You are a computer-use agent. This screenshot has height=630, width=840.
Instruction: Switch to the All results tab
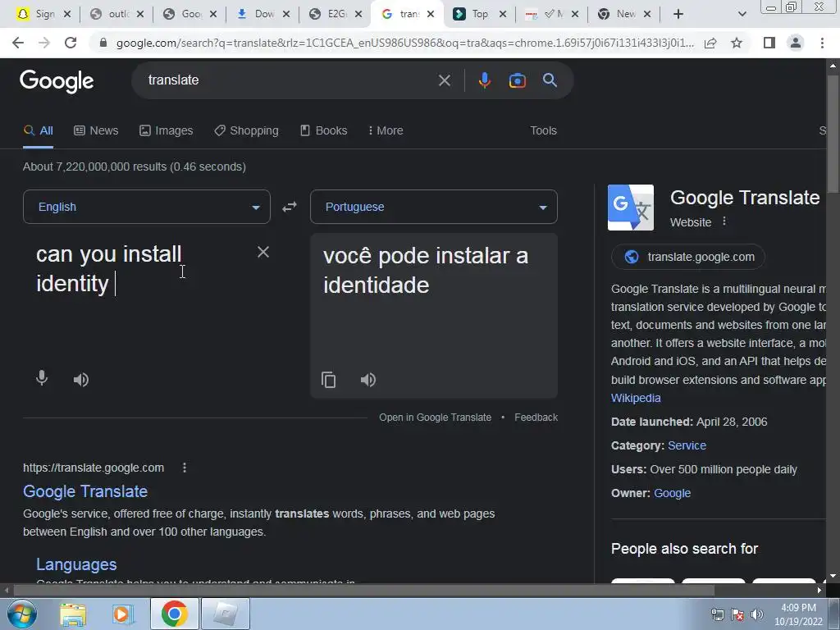pyautogui.click(x=39, y=130)
